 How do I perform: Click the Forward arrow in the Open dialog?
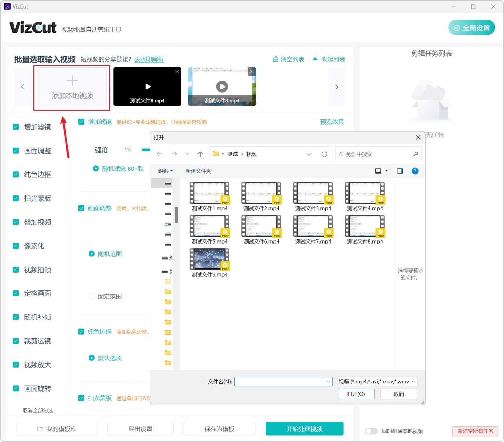coord(174,154)
